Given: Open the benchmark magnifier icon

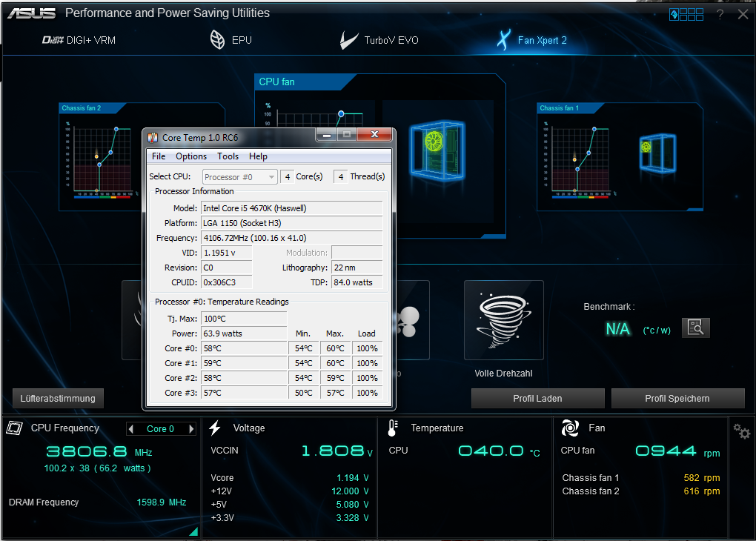Looking at the screenshot, I should point(695,328).
